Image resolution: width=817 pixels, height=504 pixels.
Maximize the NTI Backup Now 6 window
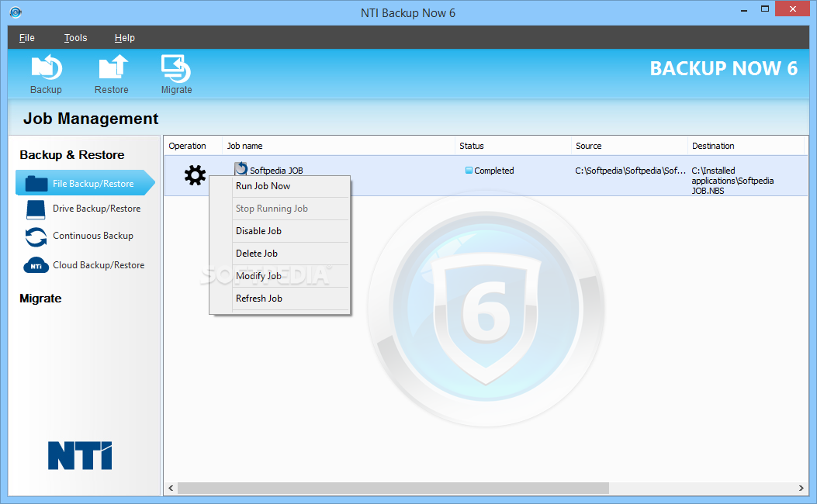(765, 9)
